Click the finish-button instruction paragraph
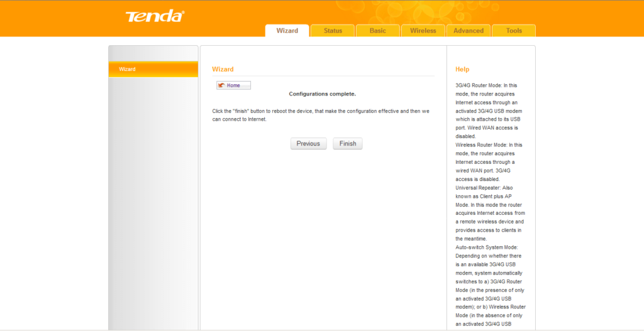This screenshot has width=644, height=331. 321,115
